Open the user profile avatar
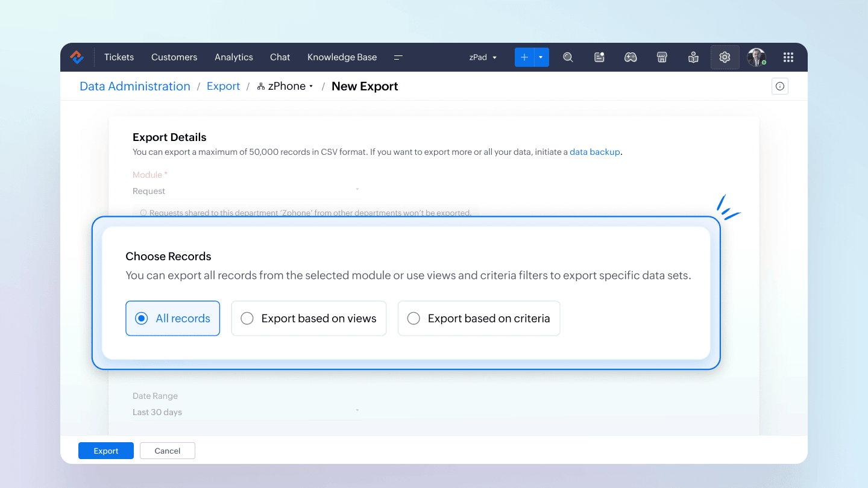This screenshot has height=488, width=868. (756, 57)
